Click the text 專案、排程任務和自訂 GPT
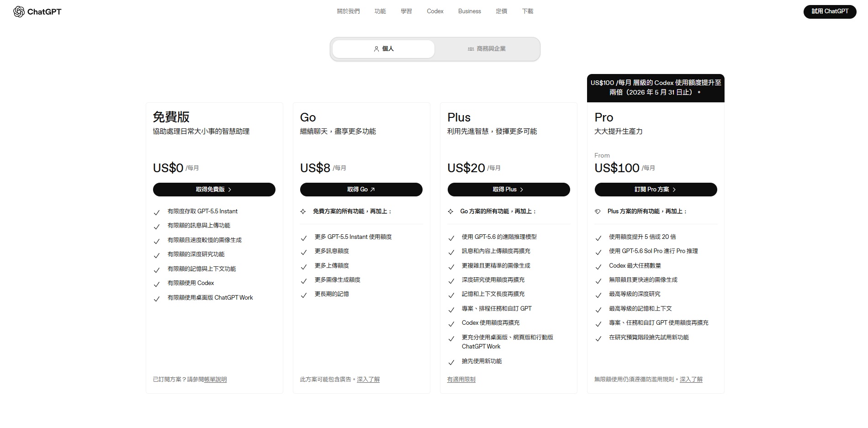Screen dimensions: 868x428 pyautogui.click(x=497, y=309)
